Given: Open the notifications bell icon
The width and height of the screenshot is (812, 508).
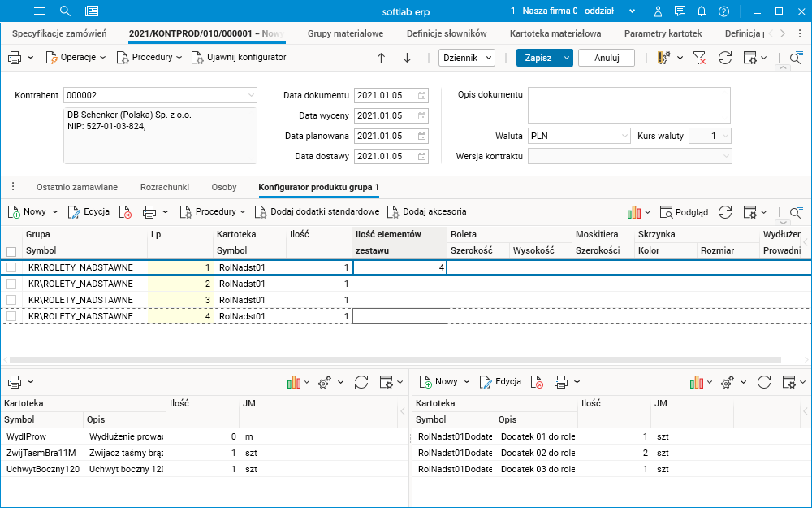Looking at the screenshot, I should 701,11.
